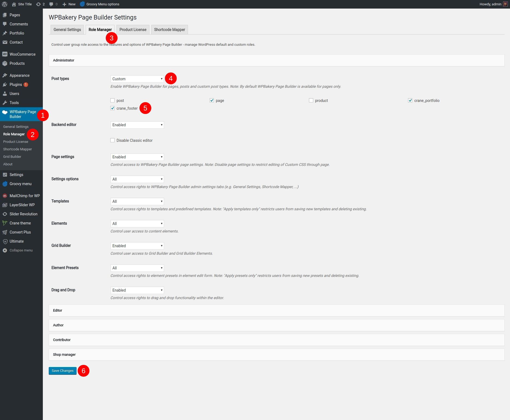Viewport: 510px width, 420px height.
Task: Click the Save Changes button
Action: (x=63, y=371)
